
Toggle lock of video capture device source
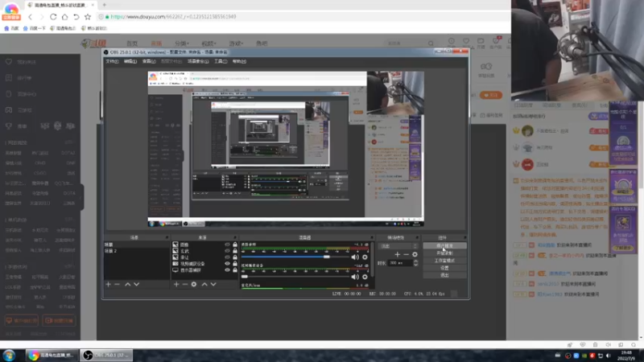235,264
